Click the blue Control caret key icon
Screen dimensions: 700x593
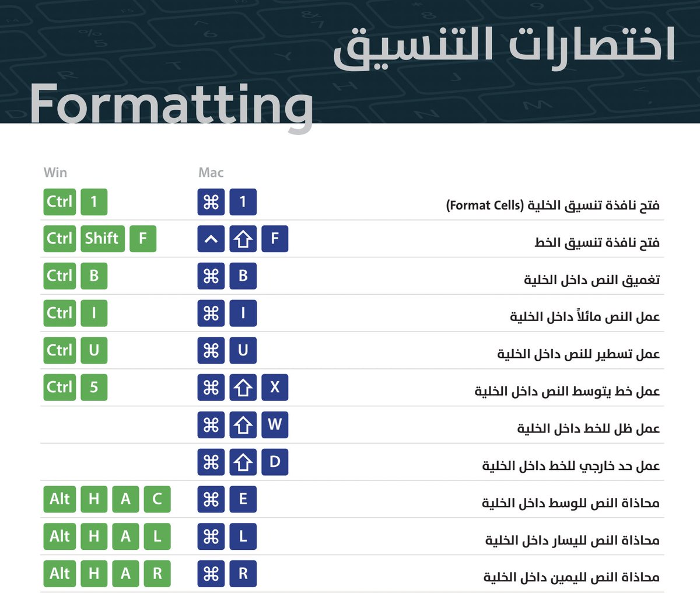coord(211,239)
